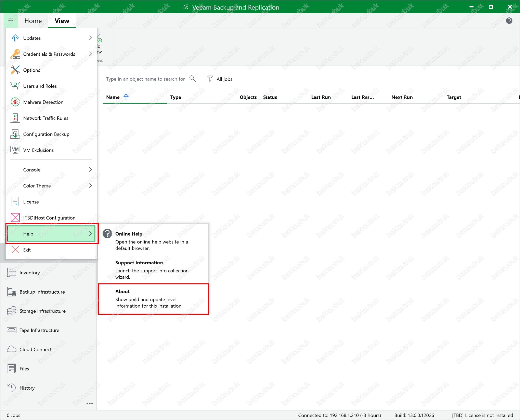This screenshot has width=520, height=420.
Task: Click the Cloud Connect cloud icon
Action: (x=11, y=349)
